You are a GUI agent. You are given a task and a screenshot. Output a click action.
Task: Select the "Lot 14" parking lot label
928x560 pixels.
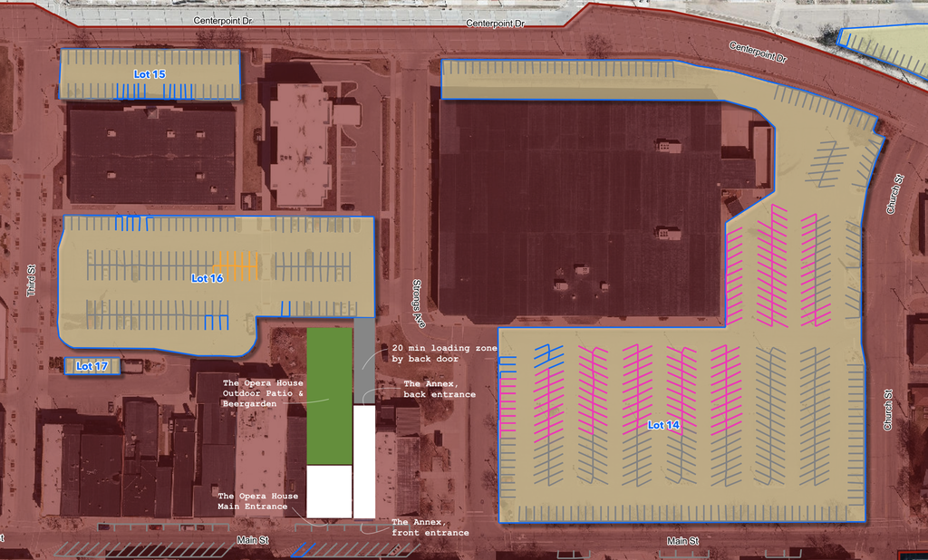(x=663, y=425)
